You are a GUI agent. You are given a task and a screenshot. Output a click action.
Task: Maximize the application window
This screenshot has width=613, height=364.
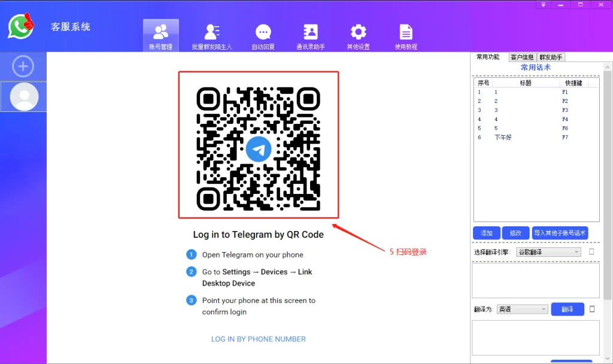tap(580, 5)
